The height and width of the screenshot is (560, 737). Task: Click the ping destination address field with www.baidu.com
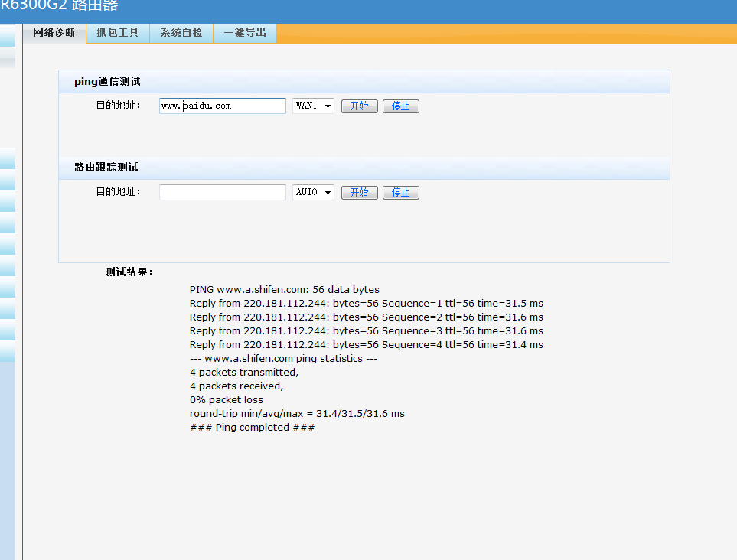[x=222, y=106]
